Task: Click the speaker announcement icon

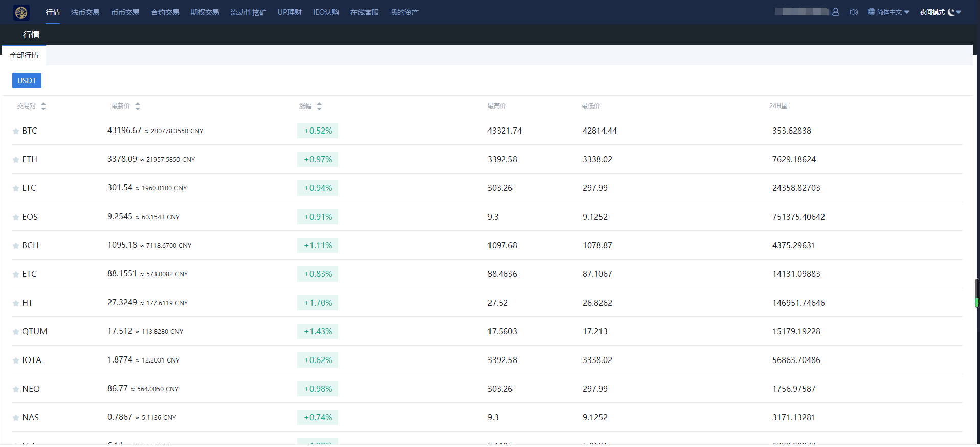Action: coord(854,12)
